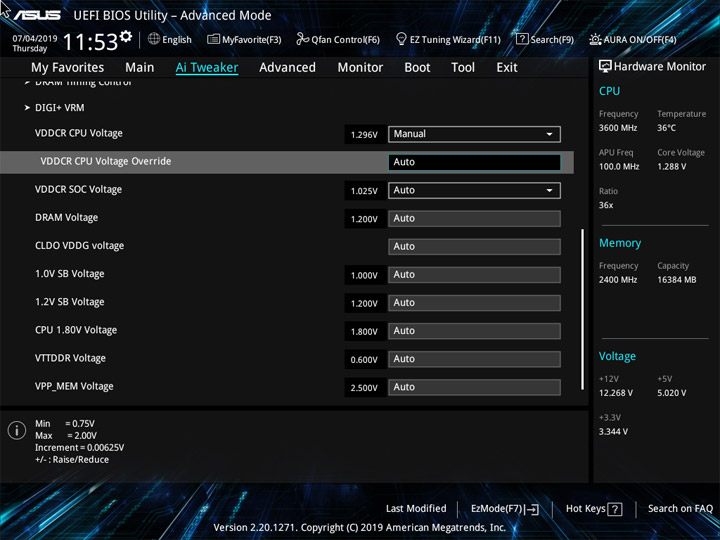
Task: Click VDDCR SOC Voltage dropdown arrow
Action: (x=549, y=191)
